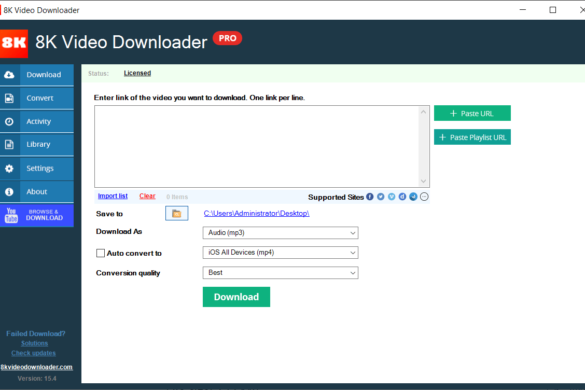Minimize the 8K Video Downloader window
The image size is (585, 390).
click(523, 10)
